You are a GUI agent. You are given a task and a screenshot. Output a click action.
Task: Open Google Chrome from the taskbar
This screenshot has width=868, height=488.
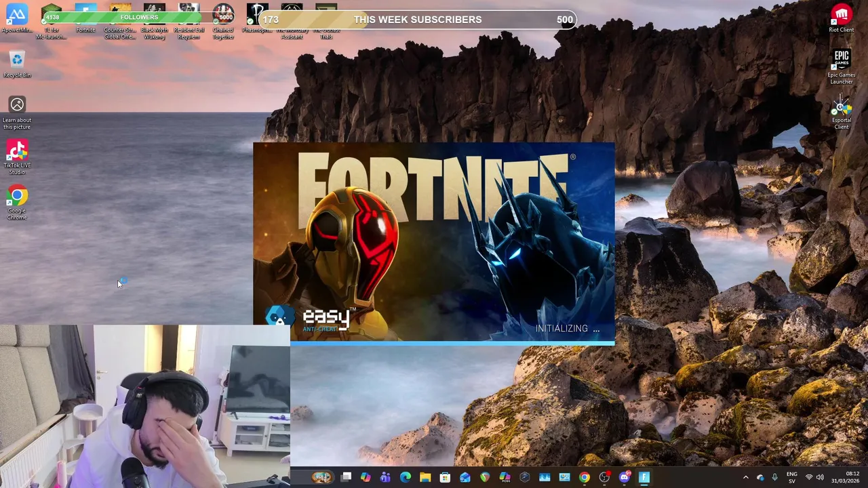584,478
